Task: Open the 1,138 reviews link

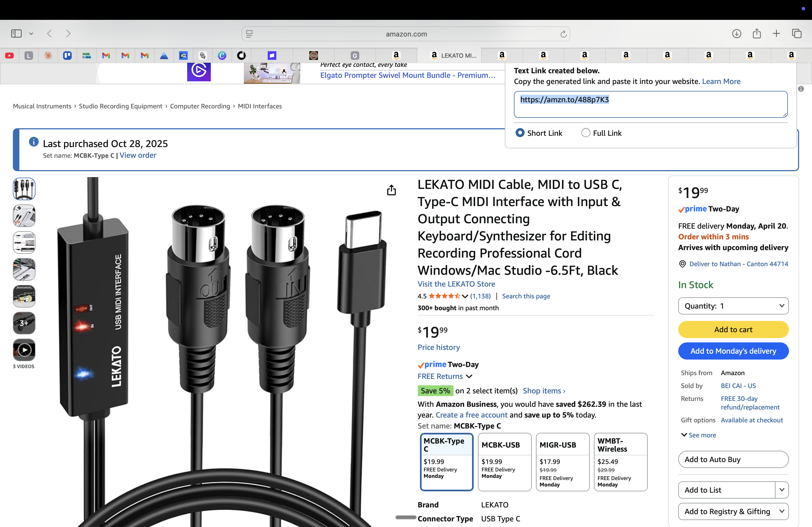Action: point(480,296)
